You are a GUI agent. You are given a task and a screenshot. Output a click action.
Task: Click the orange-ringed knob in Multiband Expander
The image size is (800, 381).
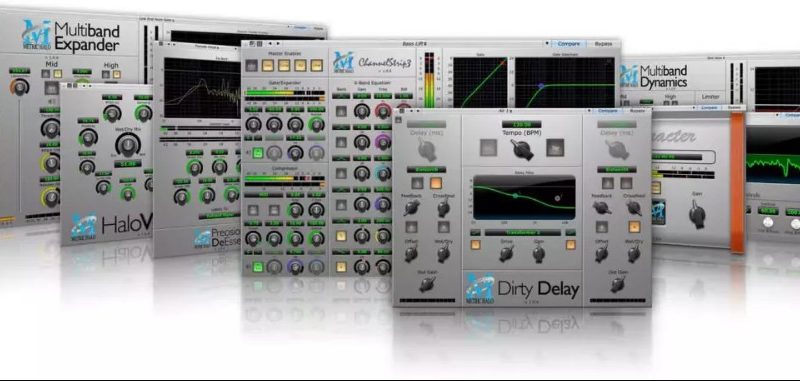tap(19, 87)
